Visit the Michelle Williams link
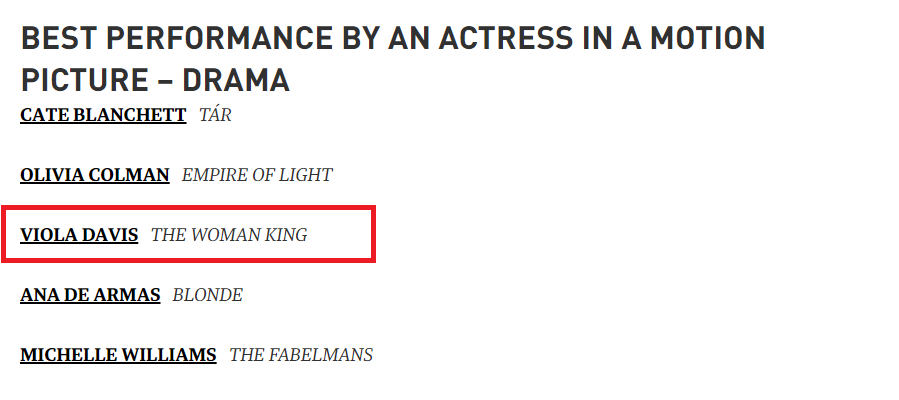Screen dimensions: 899x400 point(119,355)
